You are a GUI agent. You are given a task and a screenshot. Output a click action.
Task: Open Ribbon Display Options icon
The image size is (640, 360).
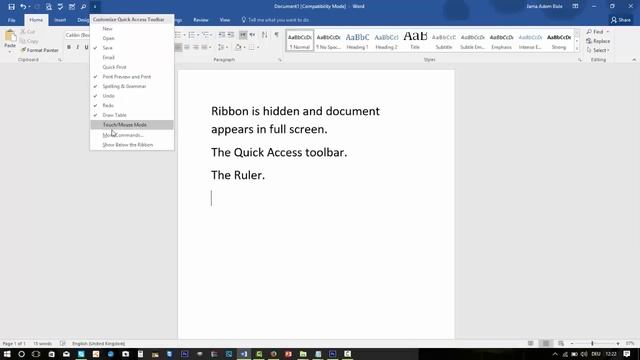click(x=575, y=7)
